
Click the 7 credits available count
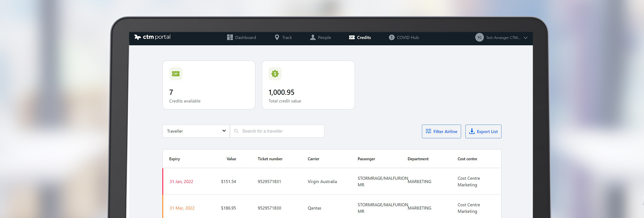coord(171,92)
